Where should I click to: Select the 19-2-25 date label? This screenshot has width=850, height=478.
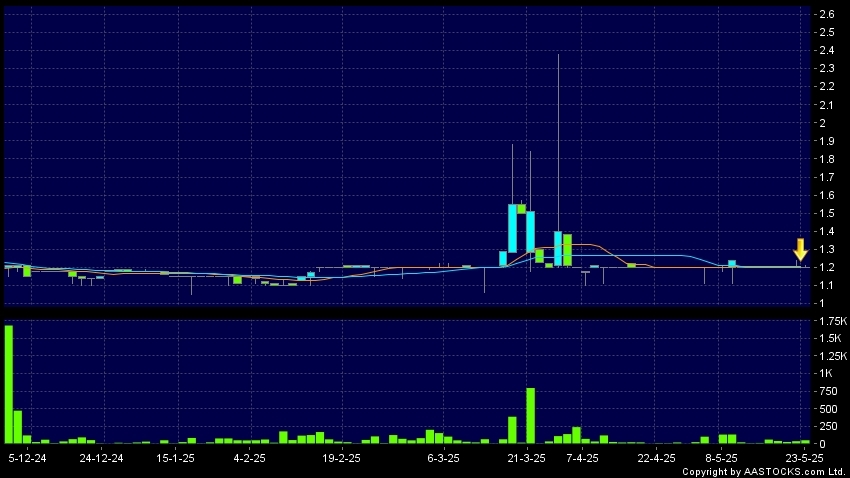(x=342, y=458)
